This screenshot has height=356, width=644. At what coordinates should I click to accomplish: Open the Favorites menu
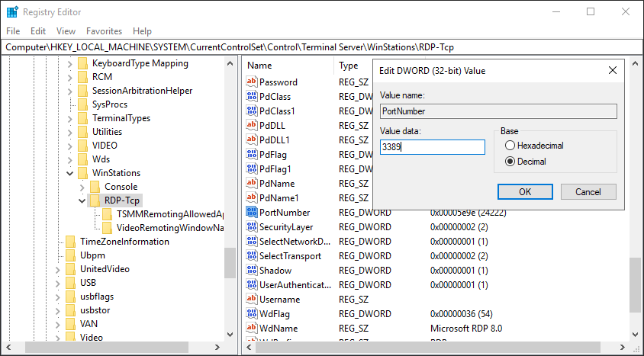(104, 31)
